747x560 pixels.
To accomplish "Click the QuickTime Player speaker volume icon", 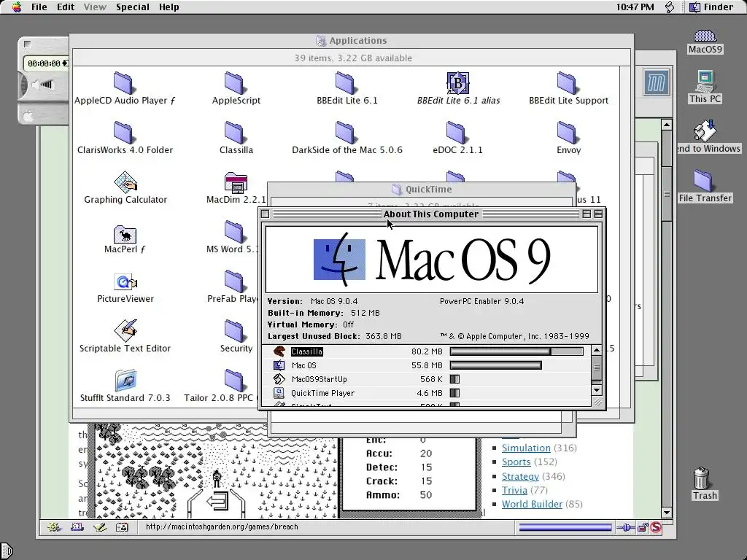I will point(43,85).
